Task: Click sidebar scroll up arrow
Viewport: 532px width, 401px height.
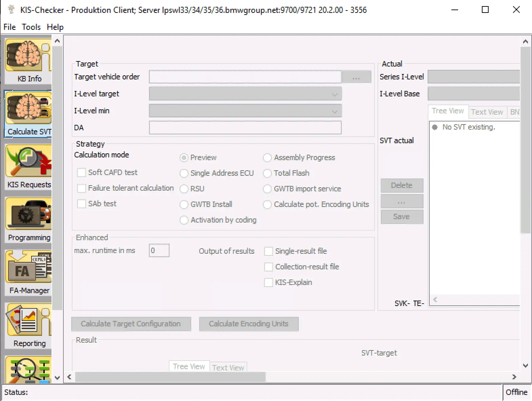Action: [x=57, y=41]
